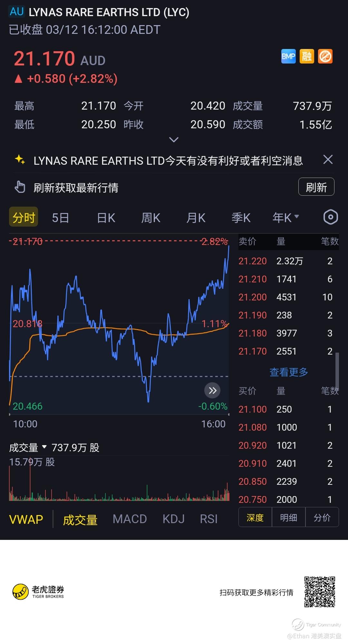The height and width of the screenshot is (644, 348).
Task: Tap the orange 融 margin badge
Action: (307, 56)
